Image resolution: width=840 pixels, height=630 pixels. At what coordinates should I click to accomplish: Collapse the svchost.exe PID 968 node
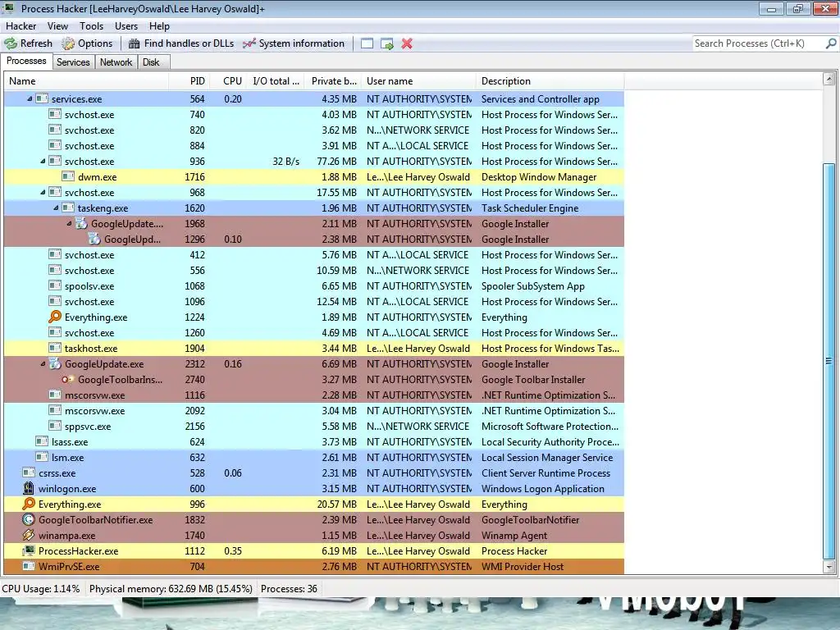point(43,192)
